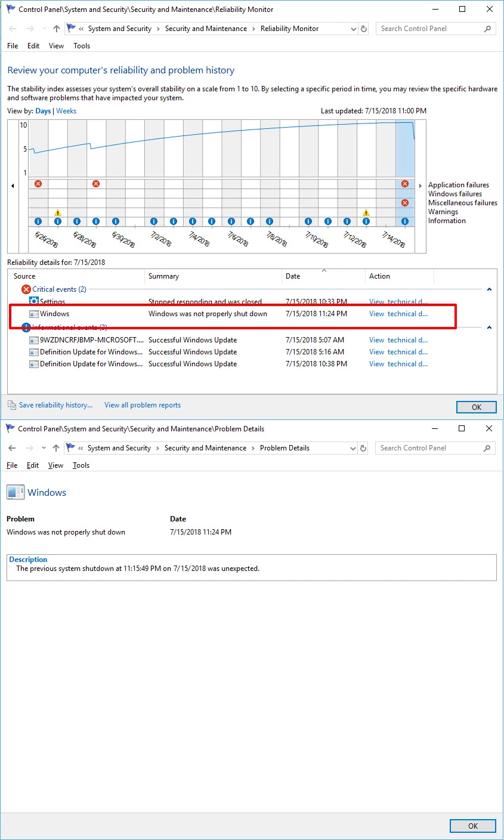Viewport: 504px width, 840px height.
Task: Click flag icon in Reliability Monitor address bar
Action: tap(71, 29)
